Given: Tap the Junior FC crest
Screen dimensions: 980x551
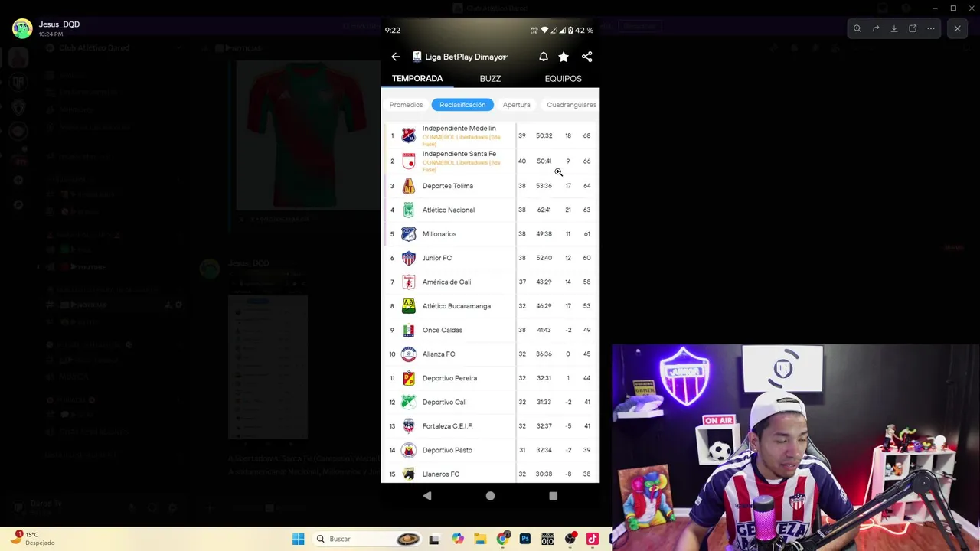Looking at the screenshot, I should point(409,258).
